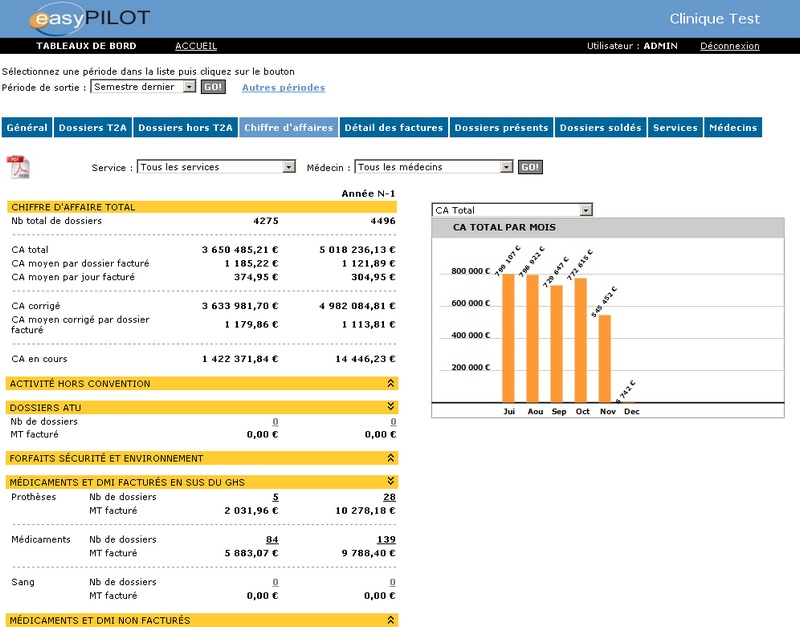This screenshot has width=800, height=627.
Task: Open the Médecin filter dropdown
Action: (x=506, y=167)
